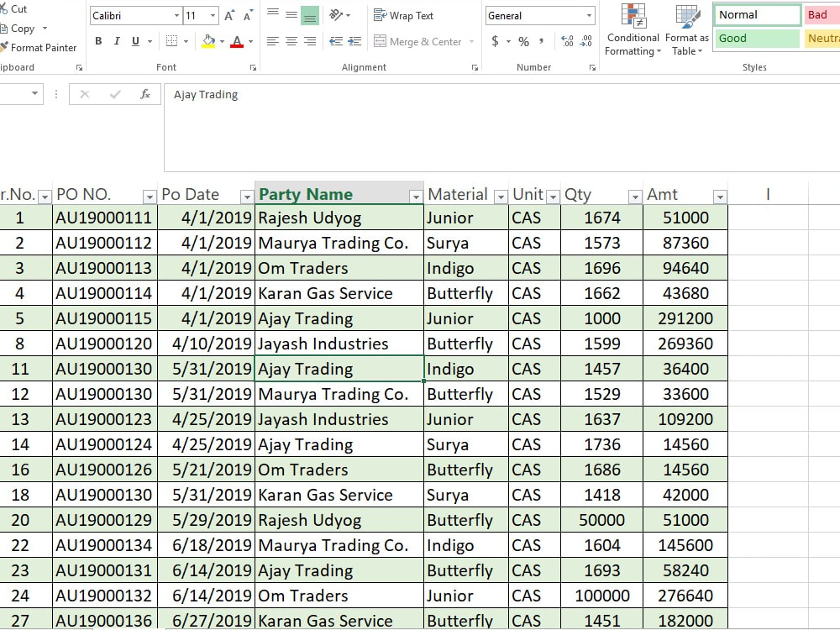Open Party Name column filter
The image size is (840, 630).
pyautogui.click(x=416, y=197)
